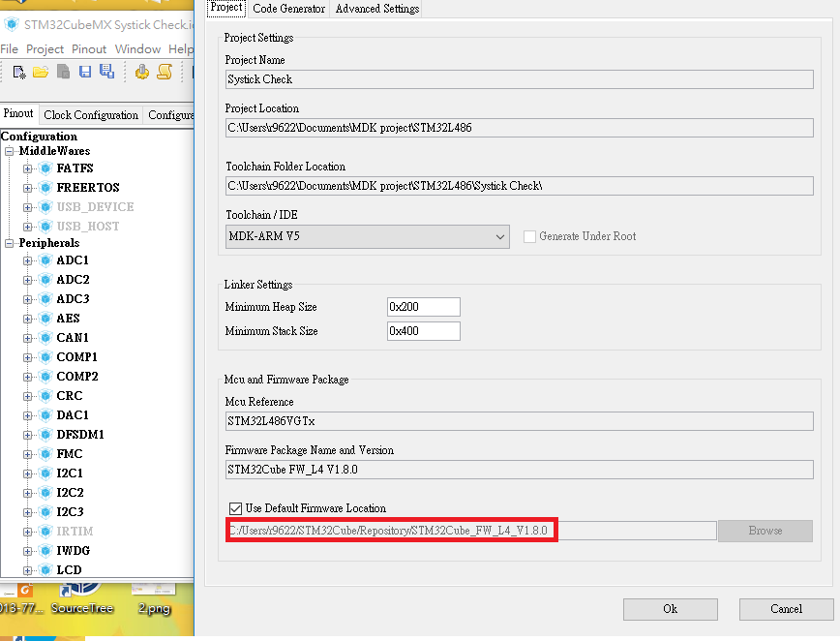Select ADC3 in the Peripherals tree
Screen dimensions: 840x641
73,299
